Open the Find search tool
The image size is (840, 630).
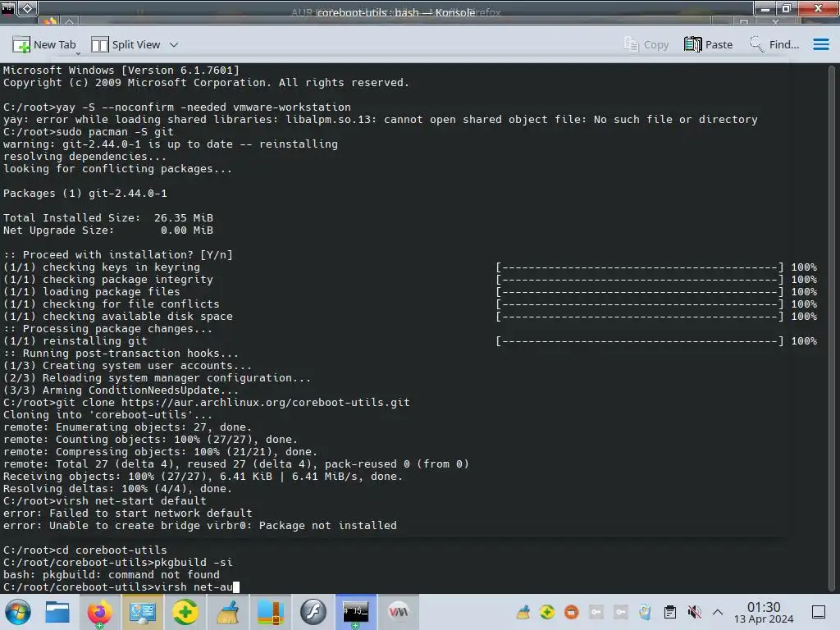[774, 44]
